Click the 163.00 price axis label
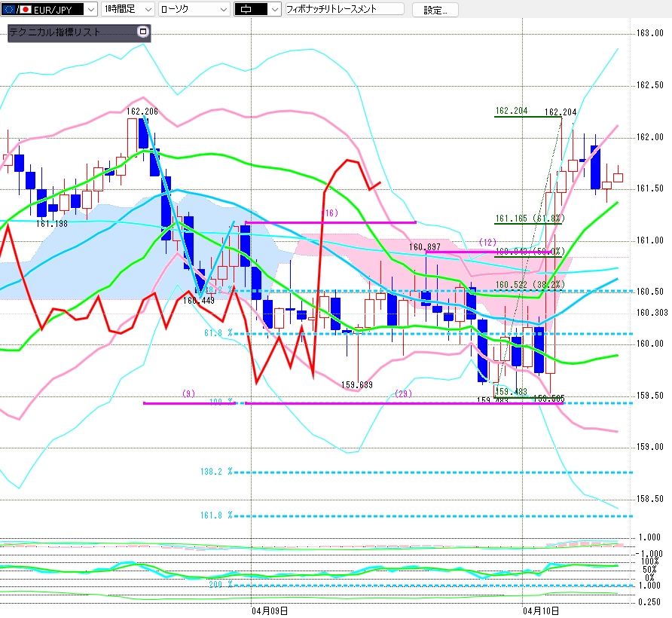Screen dimensions: 672x618 click(649, 33)
